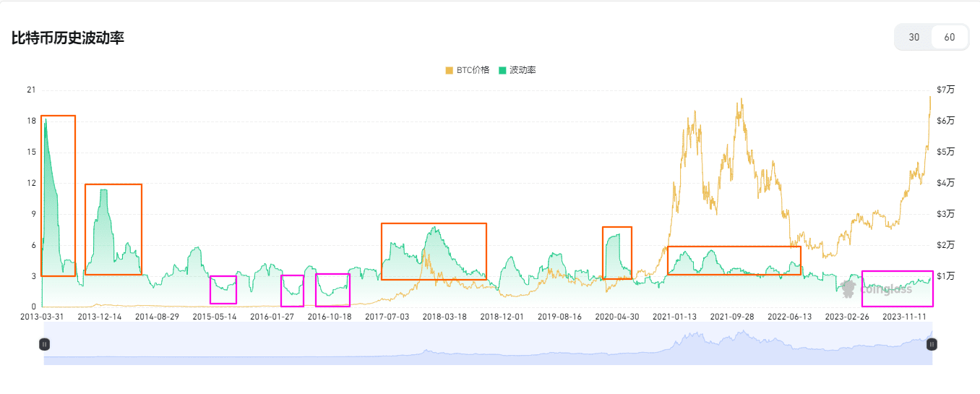Click the $5万 price axis label

(945, 152)
